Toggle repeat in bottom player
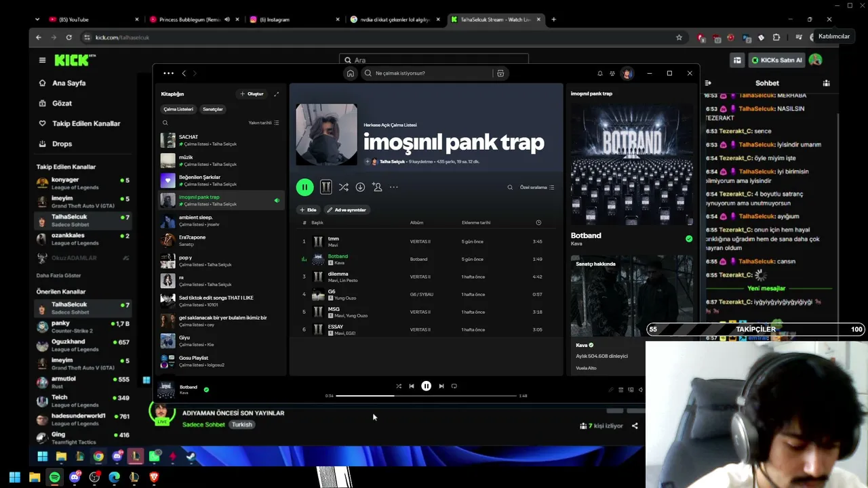Image resolution: width=868 pixels, height=488 pixels. (x=454, y=386)
